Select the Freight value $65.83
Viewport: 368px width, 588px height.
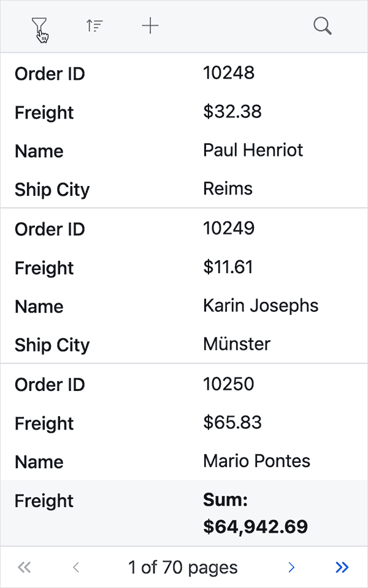tap(232, 422)
